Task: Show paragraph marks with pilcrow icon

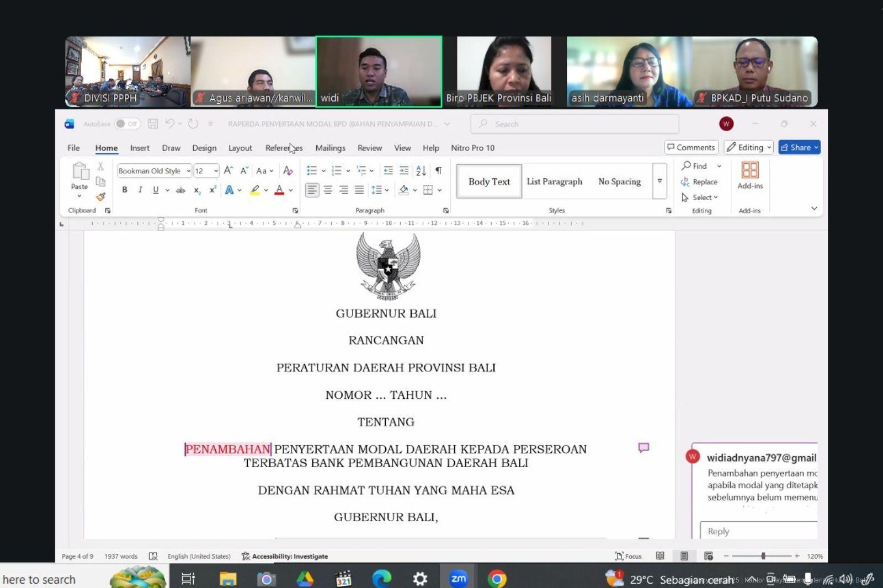Action: (438, 171)
